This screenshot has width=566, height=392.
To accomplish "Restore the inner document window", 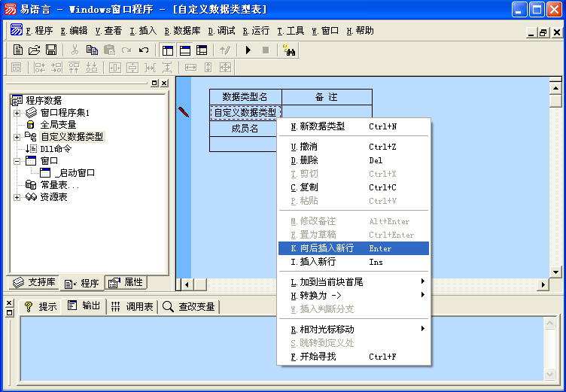I will tap(543, 32).
